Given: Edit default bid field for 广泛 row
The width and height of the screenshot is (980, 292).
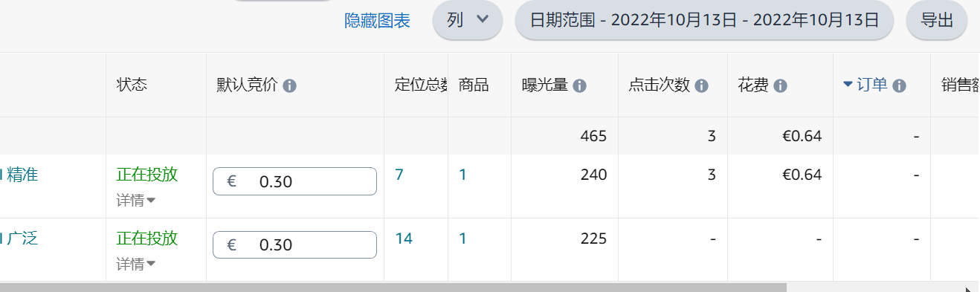Looking at the screenshot, I should tap(294, 245).
